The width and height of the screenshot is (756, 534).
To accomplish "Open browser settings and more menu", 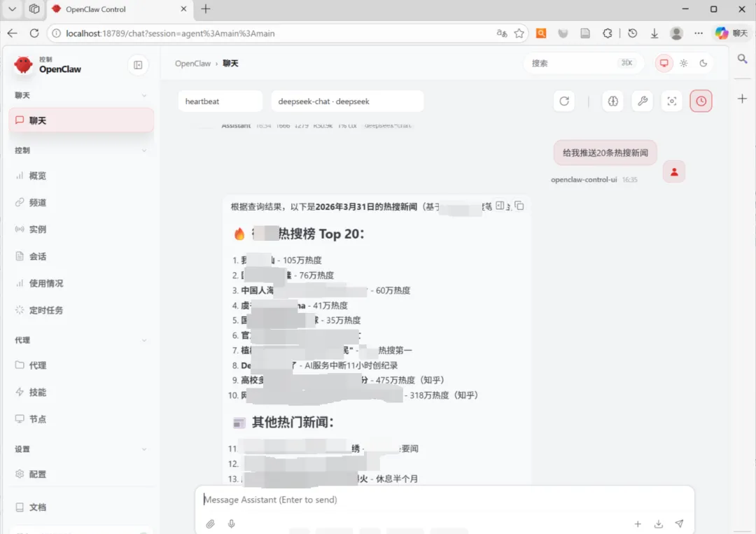I will 699,34.
